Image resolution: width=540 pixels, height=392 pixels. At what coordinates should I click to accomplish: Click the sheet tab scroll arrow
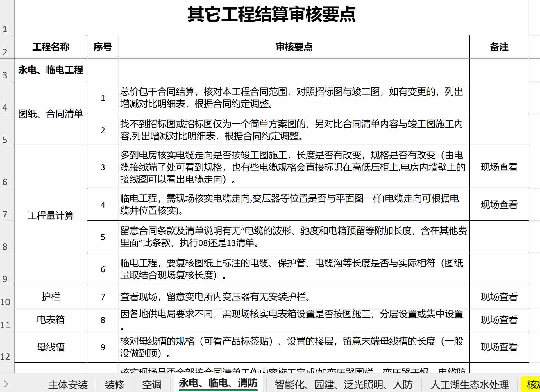pos(6,384)
